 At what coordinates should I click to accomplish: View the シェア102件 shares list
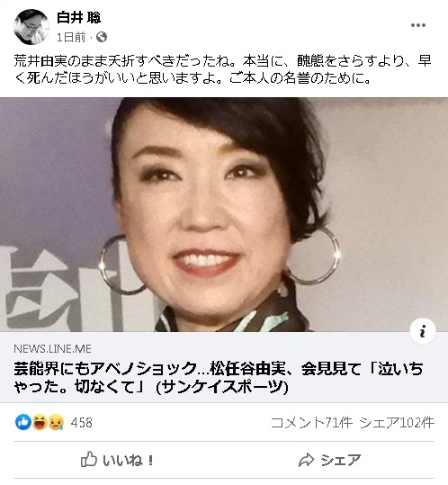pos(397,423)
